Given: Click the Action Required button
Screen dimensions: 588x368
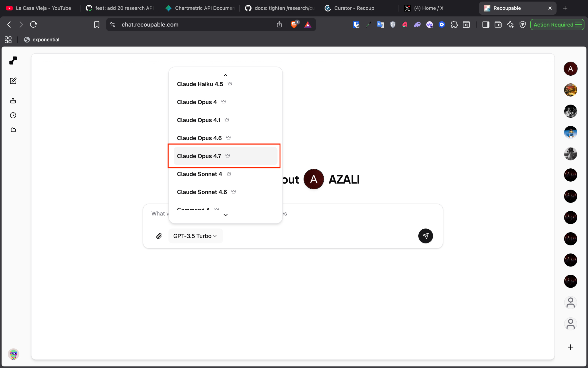Looking at the screenshot, I should click(x=557, y=25).
